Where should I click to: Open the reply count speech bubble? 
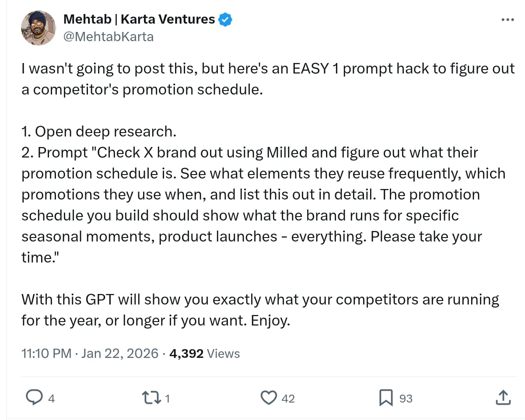(x=35, y=398)
